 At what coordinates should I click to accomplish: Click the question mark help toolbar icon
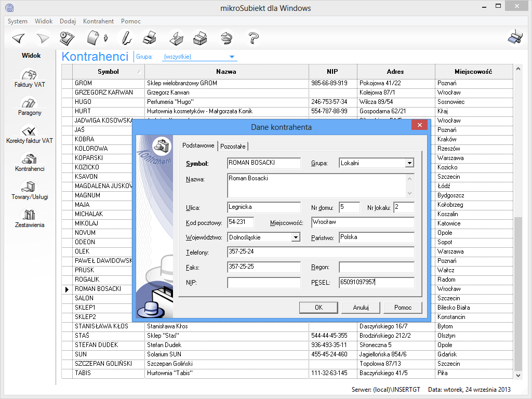click(253, 38)
